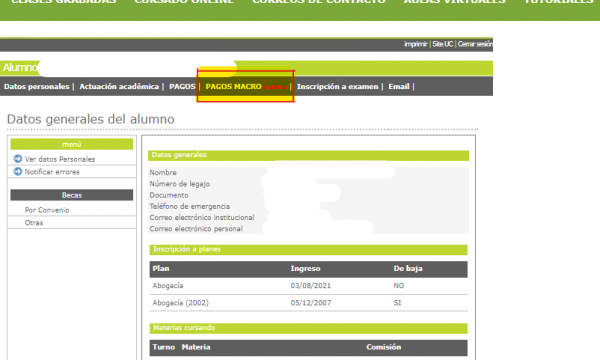Image resolution: width=600 pixels, height=360 pixels.
Task: Click the menú header in sidebar
Action: click(72, 144)
